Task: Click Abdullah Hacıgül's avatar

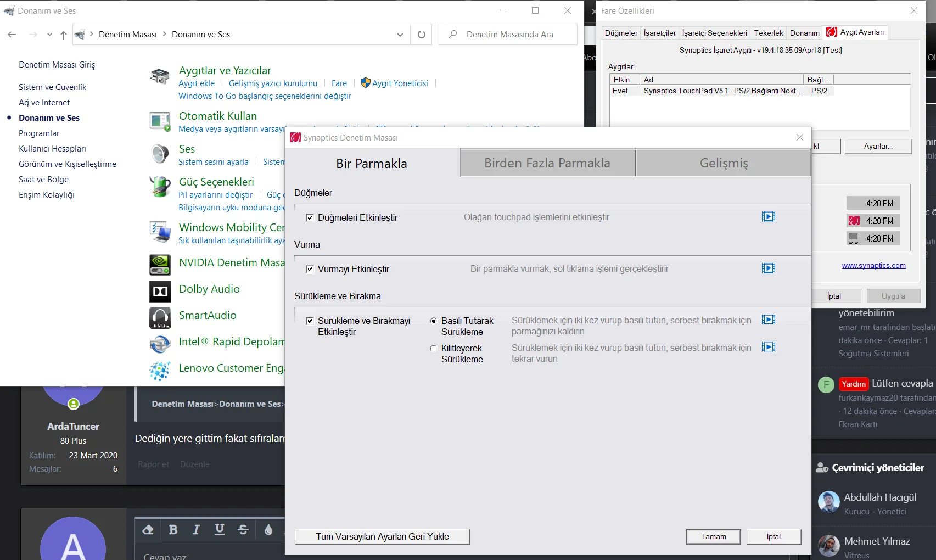Action: 828,502
